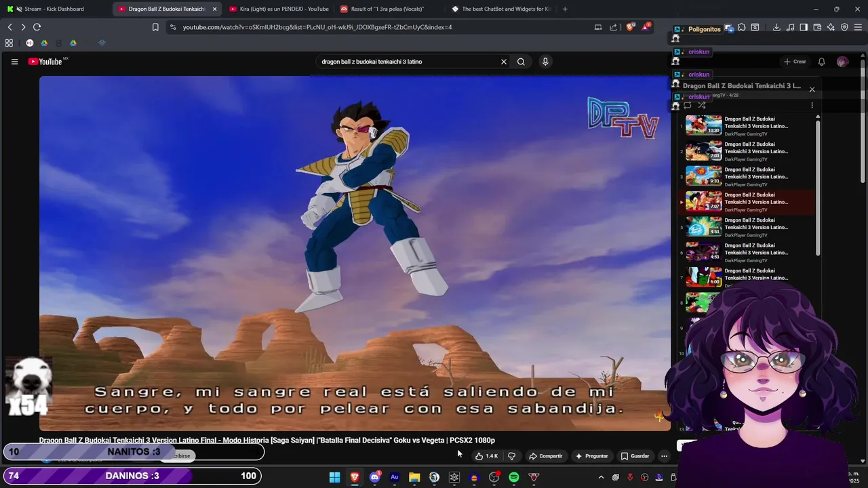
Task: Go forward in browser history
Action: [x=23, y=27]
